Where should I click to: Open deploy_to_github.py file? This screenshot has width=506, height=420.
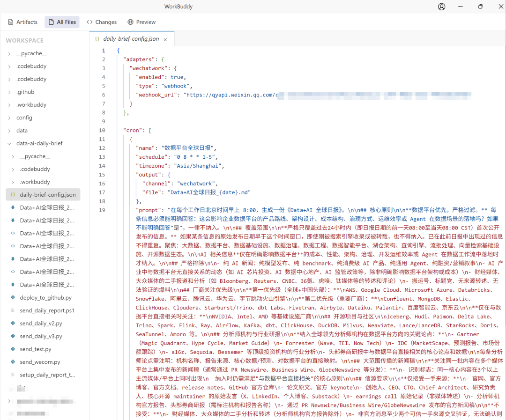46,298
